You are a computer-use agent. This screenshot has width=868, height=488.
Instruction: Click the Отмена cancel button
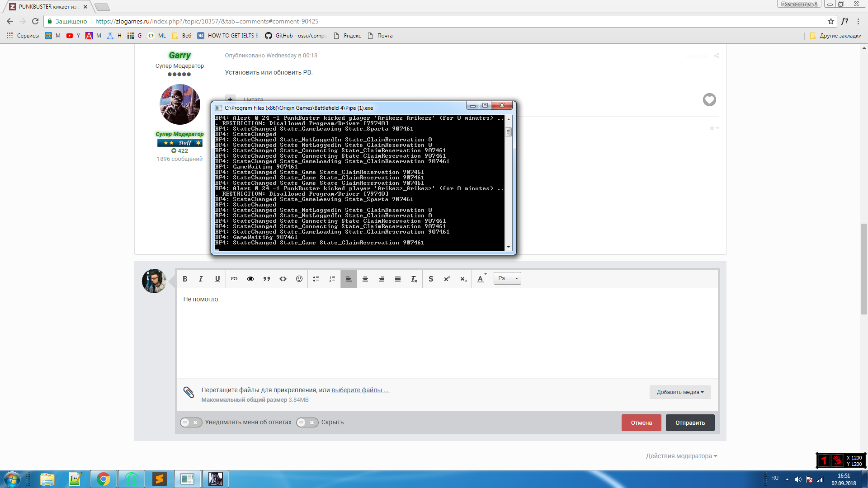tap(642, 423)
